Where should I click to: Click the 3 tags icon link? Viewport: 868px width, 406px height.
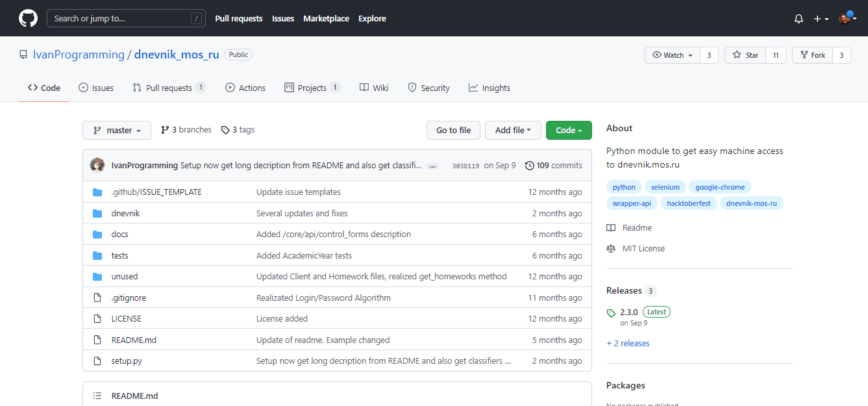225,130
